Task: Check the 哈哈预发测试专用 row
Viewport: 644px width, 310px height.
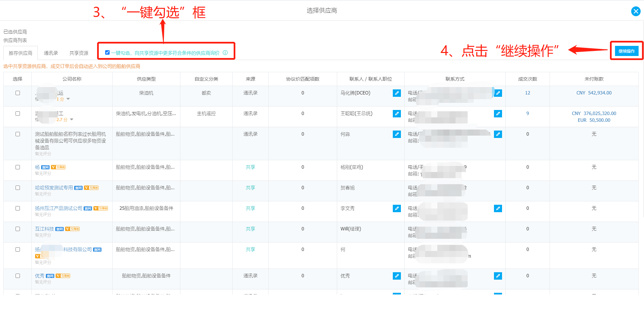Action: pyautogui.click(x=18, y=188)
